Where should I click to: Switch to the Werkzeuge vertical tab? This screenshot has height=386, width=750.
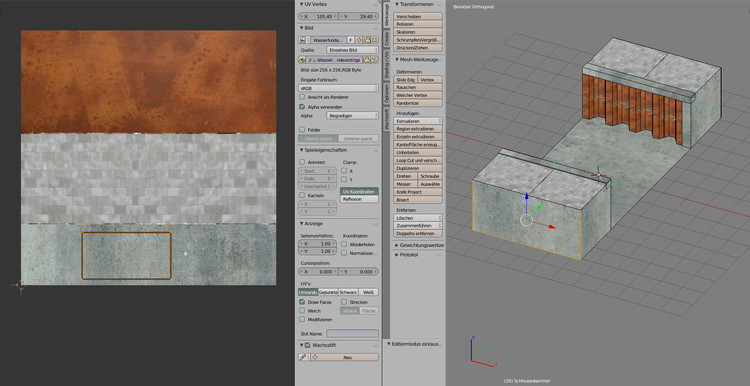(x=387, y=14)
